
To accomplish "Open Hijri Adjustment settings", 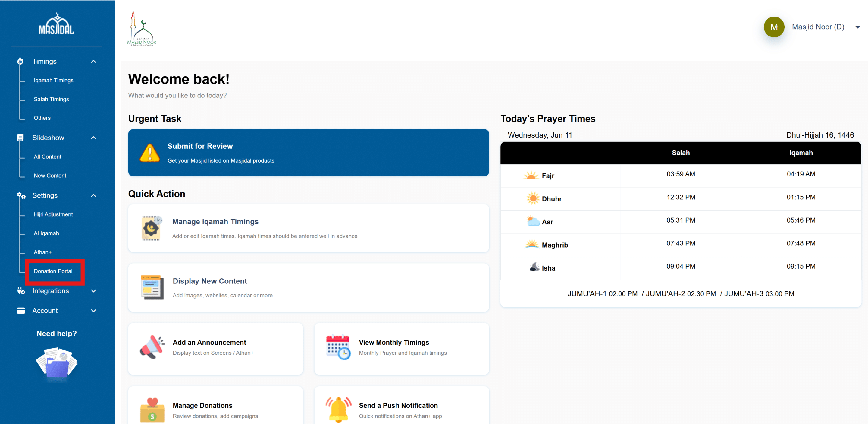I will click(53, 214).
